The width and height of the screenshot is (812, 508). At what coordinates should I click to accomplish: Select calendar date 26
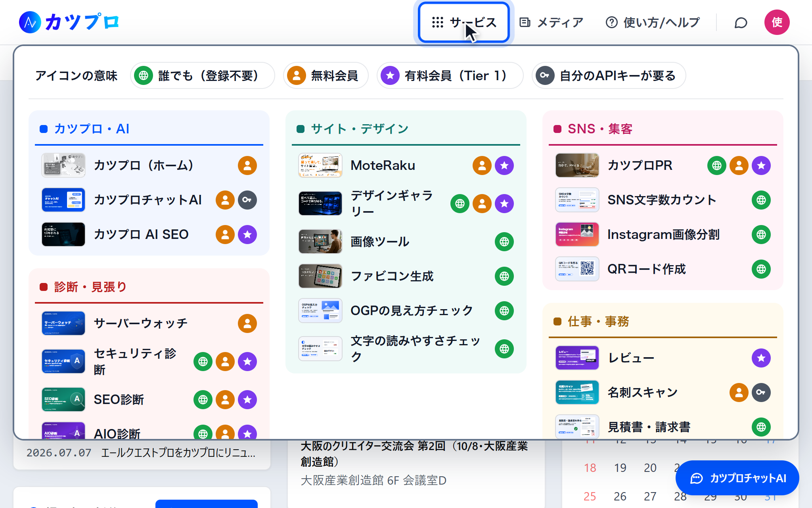[620, 496]
